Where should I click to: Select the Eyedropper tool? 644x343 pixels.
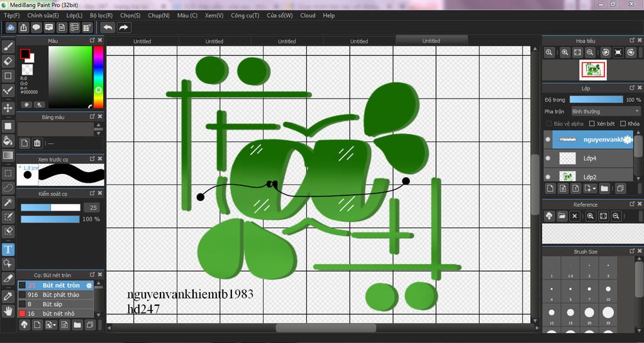(x=8, y=297)
